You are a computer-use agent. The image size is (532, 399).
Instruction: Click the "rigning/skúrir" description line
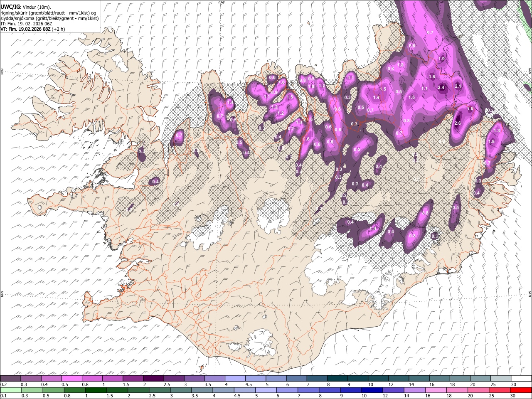coord(49,13)
